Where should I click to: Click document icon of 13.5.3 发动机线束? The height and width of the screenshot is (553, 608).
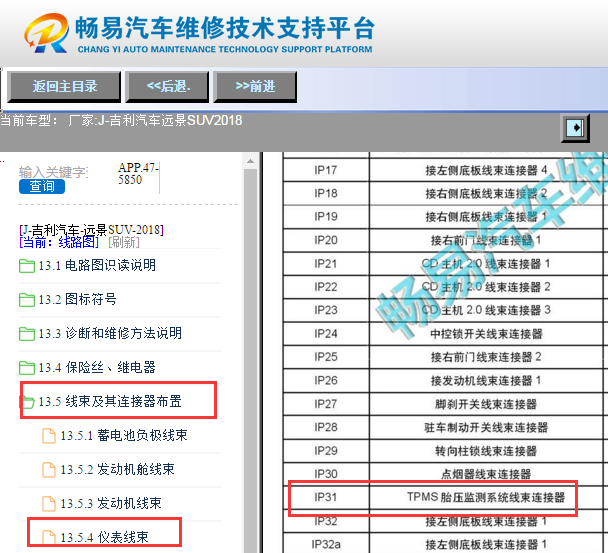49,504
